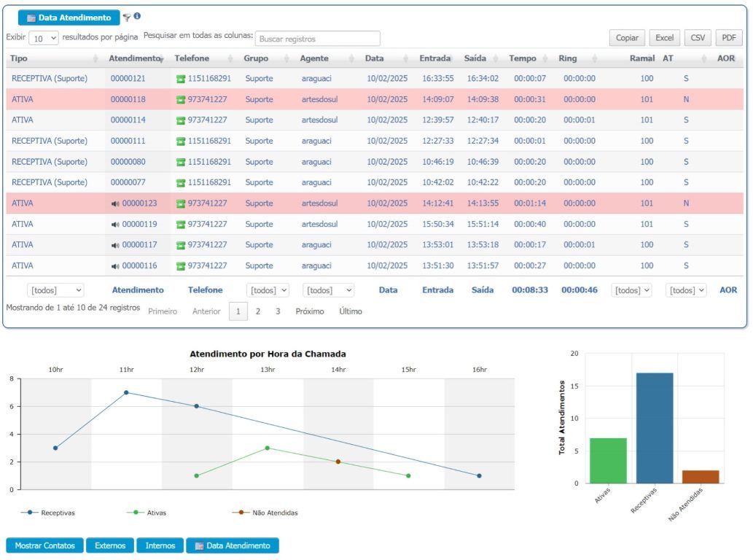The width and height of the screenshot is (753, 560).
Task: Play recording speaker icon for atendimento 00000123
Action: [115, 203]
